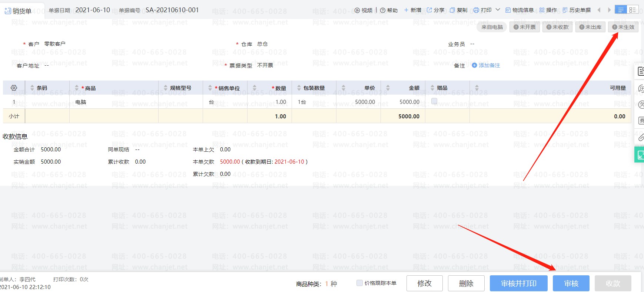Image resolution: width=644 pixels, height=292 pixels.
Task: Click the 删除 button
Action: tap(466, 283)
